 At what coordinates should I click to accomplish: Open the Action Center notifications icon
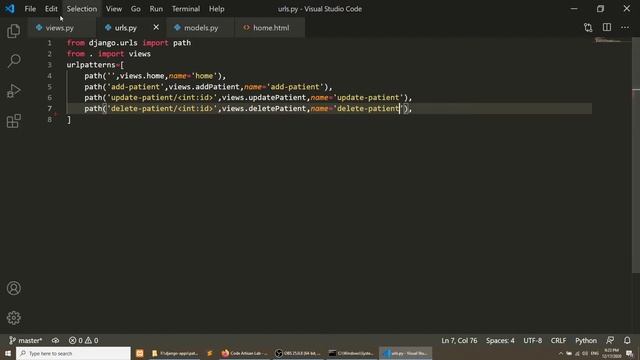629,353
